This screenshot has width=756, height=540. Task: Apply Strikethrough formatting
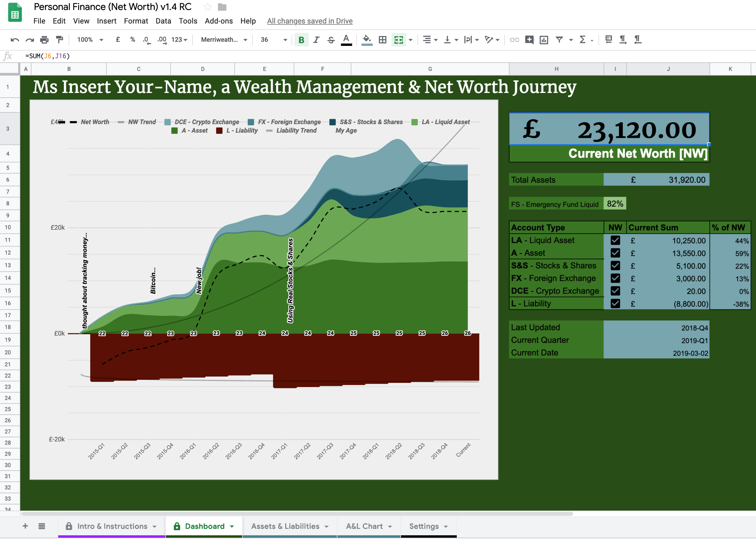click(331, 40)
